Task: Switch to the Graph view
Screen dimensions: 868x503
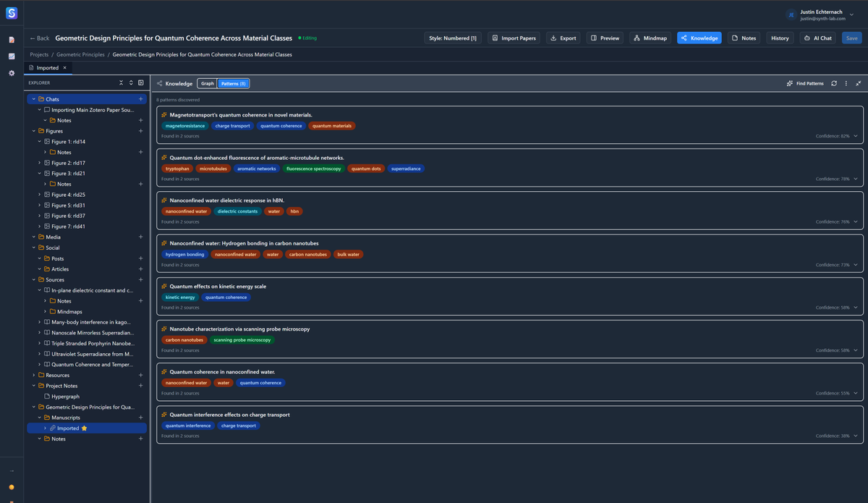Action: [208, 83]
